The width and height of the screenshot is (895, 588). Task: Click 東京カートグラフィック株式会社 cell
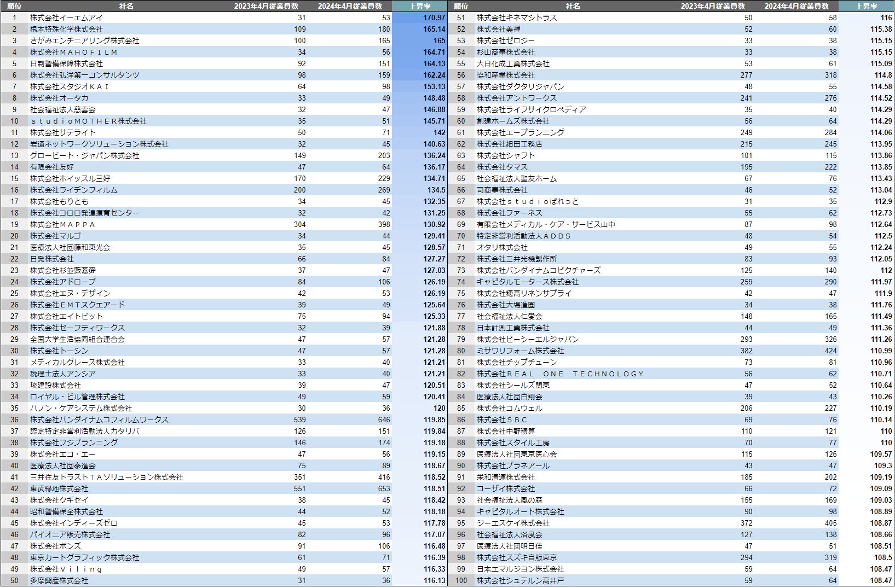(85, 557)
